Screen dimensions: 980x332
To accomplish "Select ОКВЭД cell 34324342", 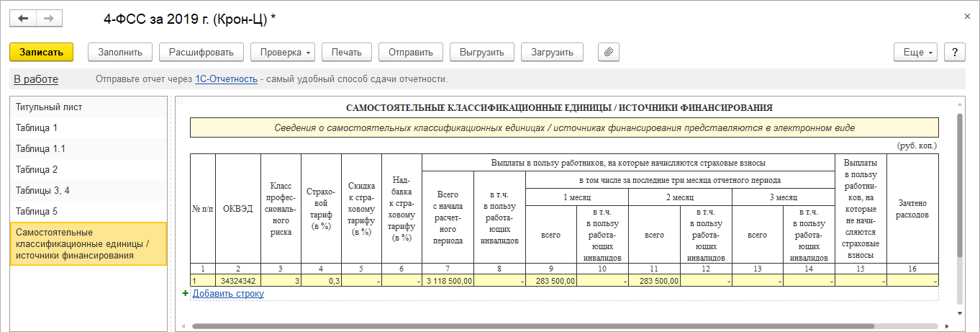I will 237,281.
